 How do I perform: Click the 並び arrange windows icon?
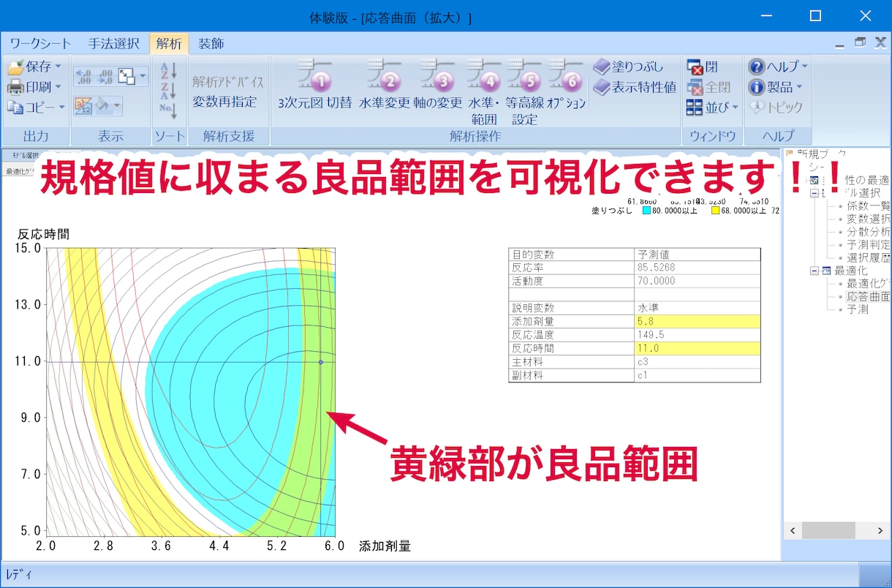coord(695,108)
